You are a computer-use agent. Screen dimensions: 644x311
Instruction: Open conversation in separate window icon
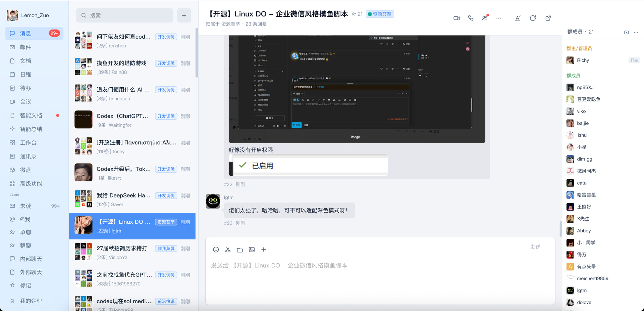click(x=548, y=18)
